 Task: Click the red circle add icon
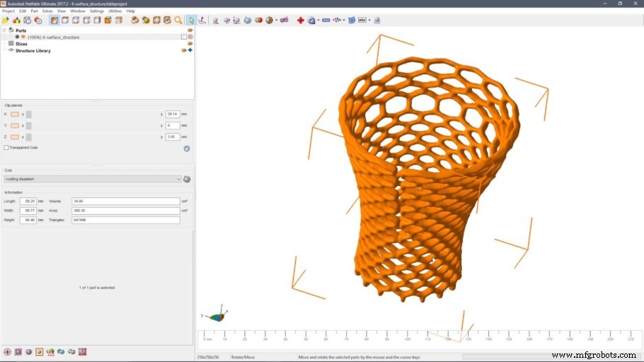tap(38, 20)
